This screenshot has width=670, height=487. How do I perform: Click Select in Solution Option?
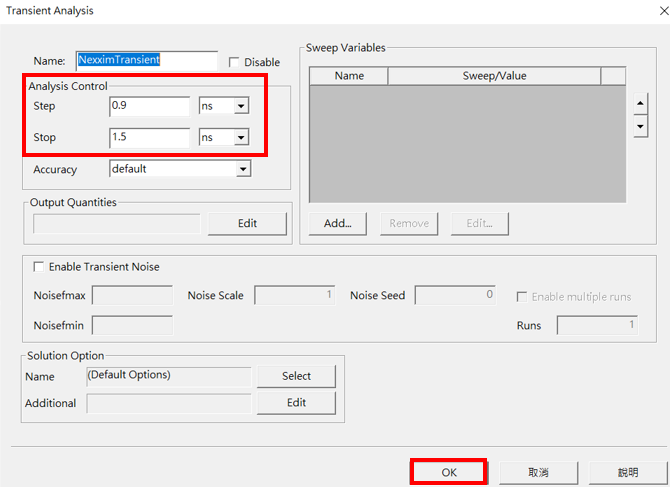(296, 376)
